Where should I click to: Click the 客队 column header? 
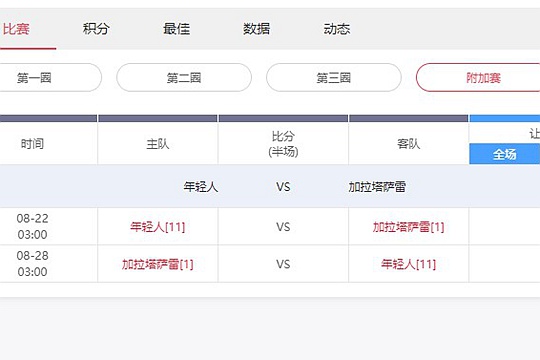click(x=408, y=144)
